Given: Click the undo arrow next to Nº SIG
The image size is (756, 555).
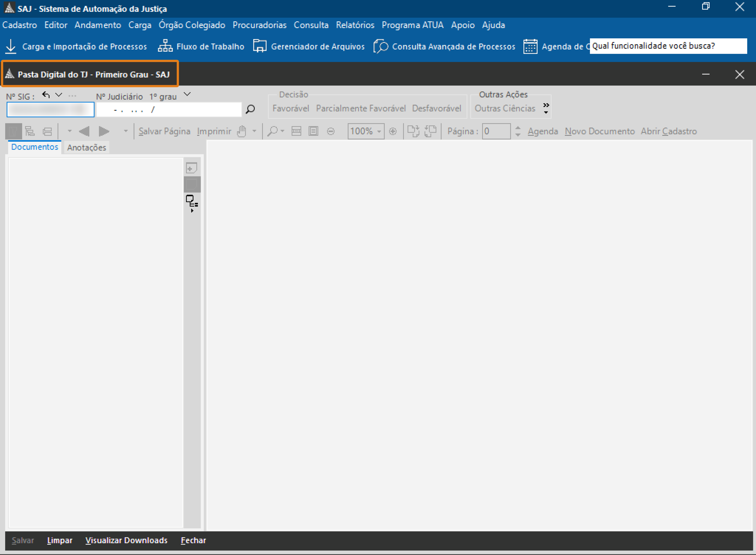Looking at the screenshot, I should [x=46, y=95].
